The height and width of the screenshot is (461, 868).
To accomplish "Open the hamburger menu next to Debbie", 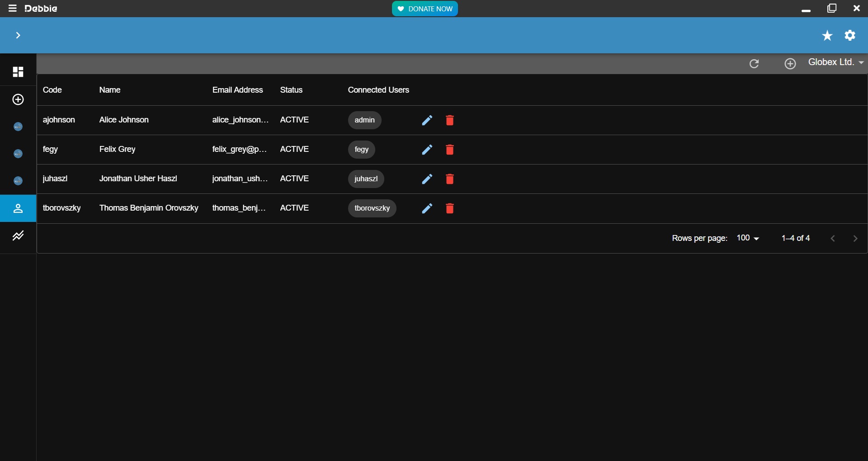I will pyautogui.click(x=12, y=9).
